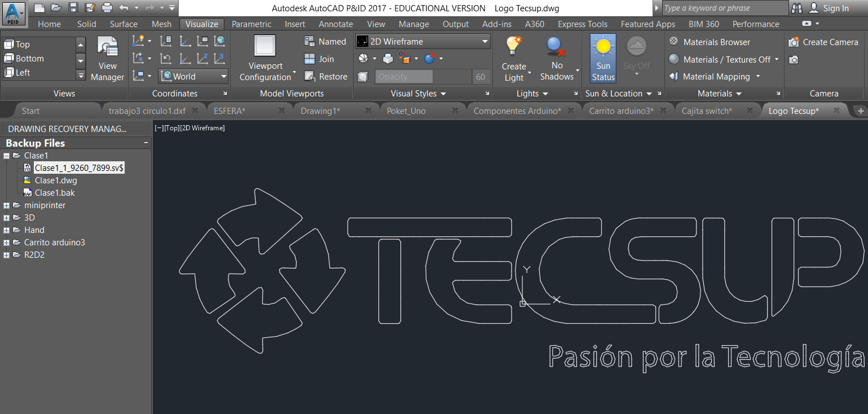Viewport: 868px width, 414px height.
Task: Click the binoculars search icon
Action: tap(797, 8)
